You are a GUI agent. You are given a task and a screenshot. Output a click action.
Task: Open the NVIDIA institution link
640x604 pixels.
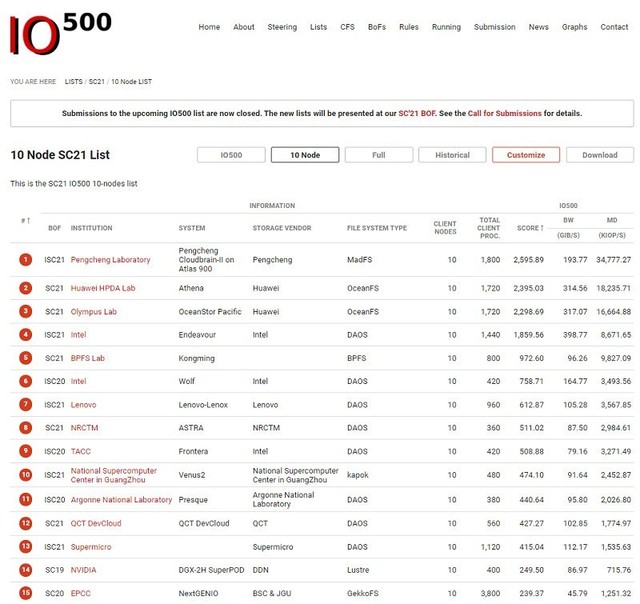click(x=83, y=570)
